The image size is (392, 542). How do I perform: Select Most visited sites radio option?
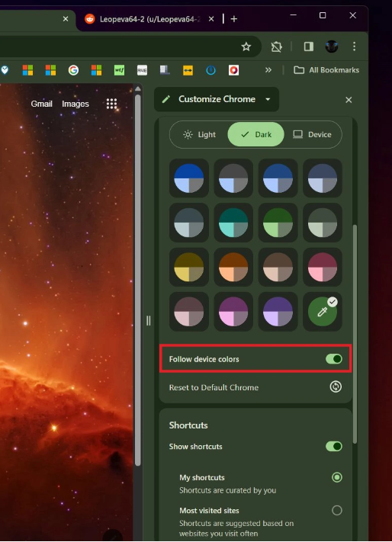point(336,510)
